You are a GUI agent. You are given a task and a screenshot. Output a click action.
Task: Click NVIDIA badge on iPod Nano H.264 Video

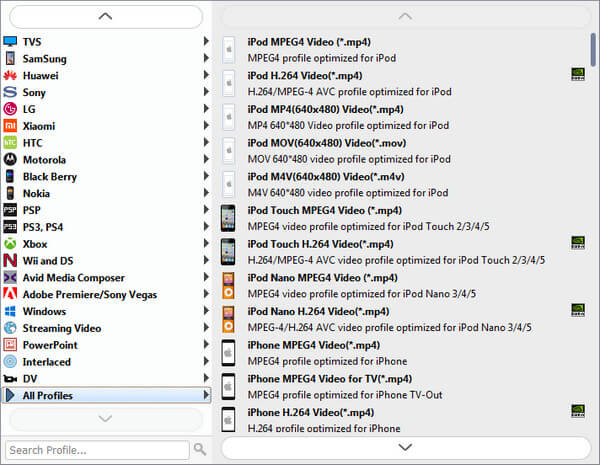(578, 310)
